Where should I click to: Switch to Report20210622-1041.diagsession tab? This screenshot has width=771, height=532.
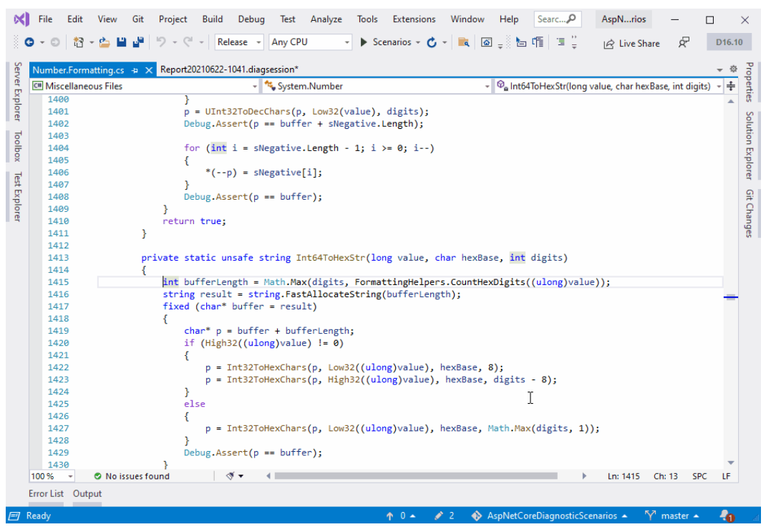coord(229,70)
